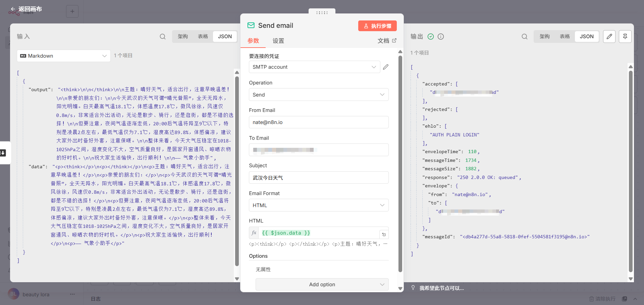644x305 pixels.
Task: Select the 参数 tab
Action: [253, 41]
